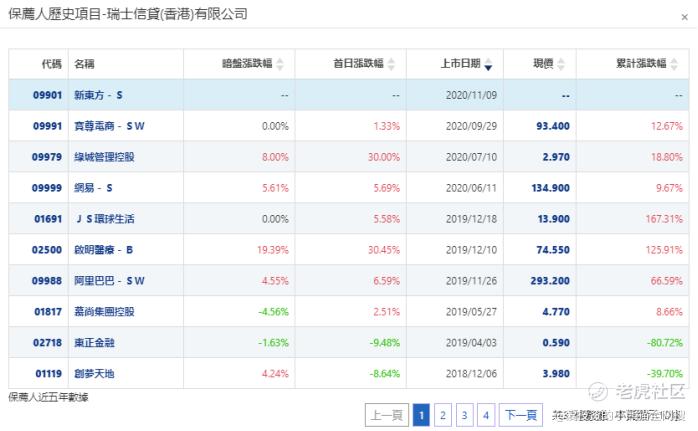This screenshot has width=698, height=431.
Task: Click listing date 2018/12/06
Action: click(x=471, y=374)
